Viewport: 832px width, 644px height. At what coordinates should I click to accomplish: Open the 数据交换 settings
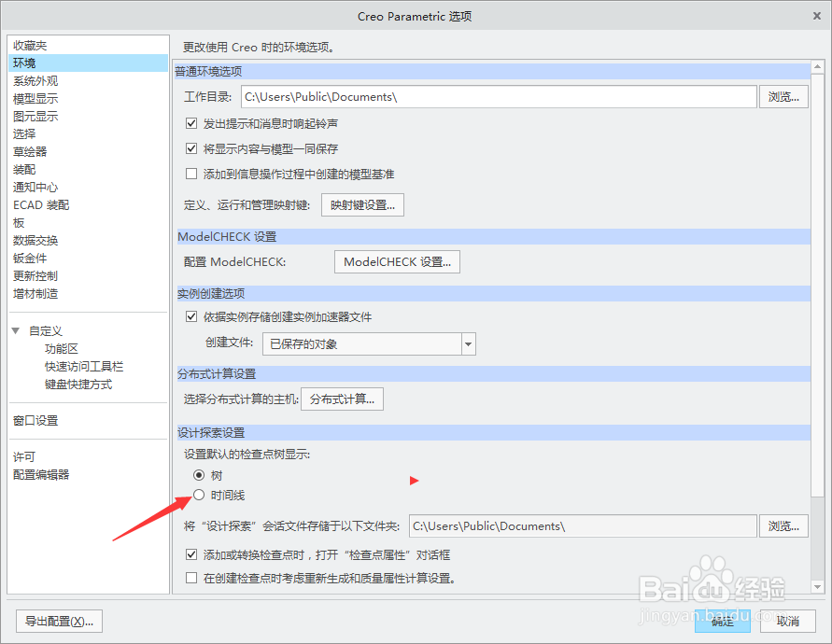(x=35, y=240)
